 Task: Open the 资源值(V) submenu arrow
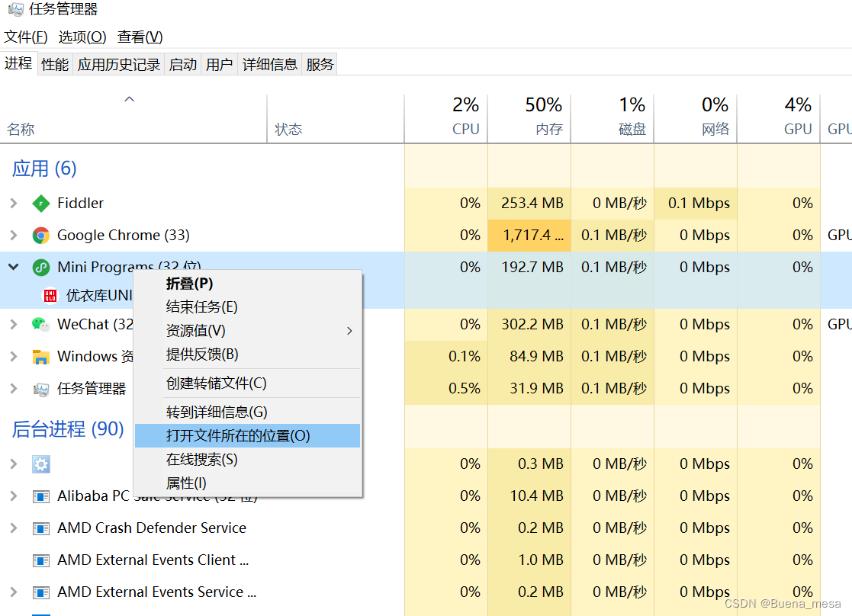(x=349, y=331)
